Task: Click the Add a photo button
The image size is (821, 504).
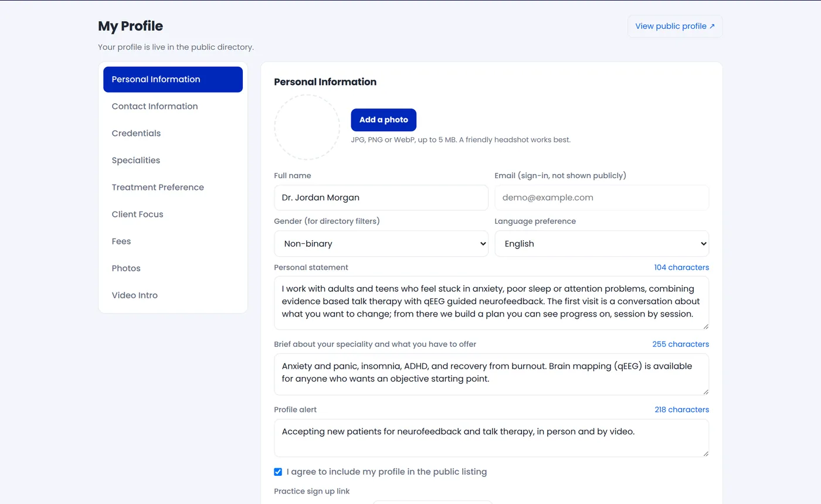Action: 384,120
